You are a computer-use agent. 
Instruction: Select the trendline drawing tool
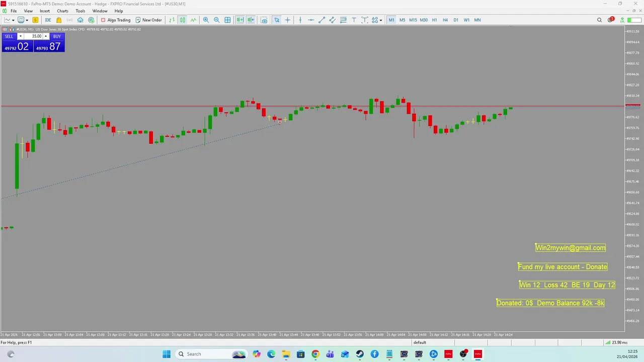[321, 20]
